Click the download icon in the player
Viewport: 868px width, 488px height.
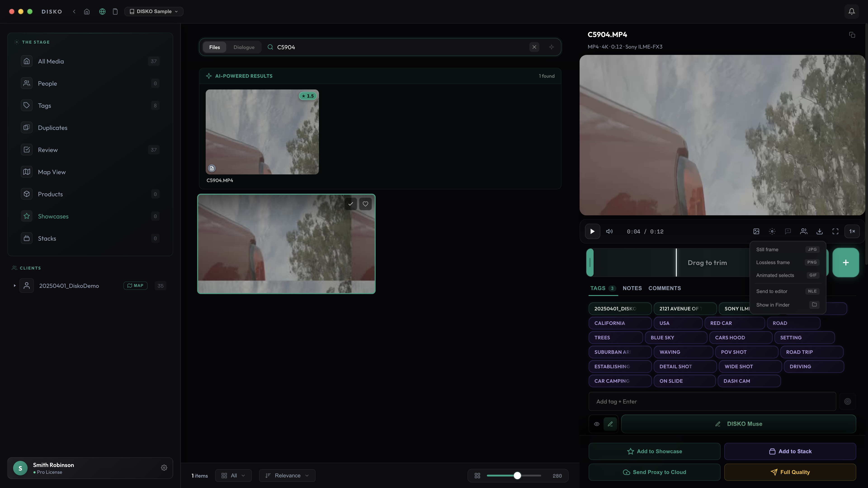tap(819, 231)
